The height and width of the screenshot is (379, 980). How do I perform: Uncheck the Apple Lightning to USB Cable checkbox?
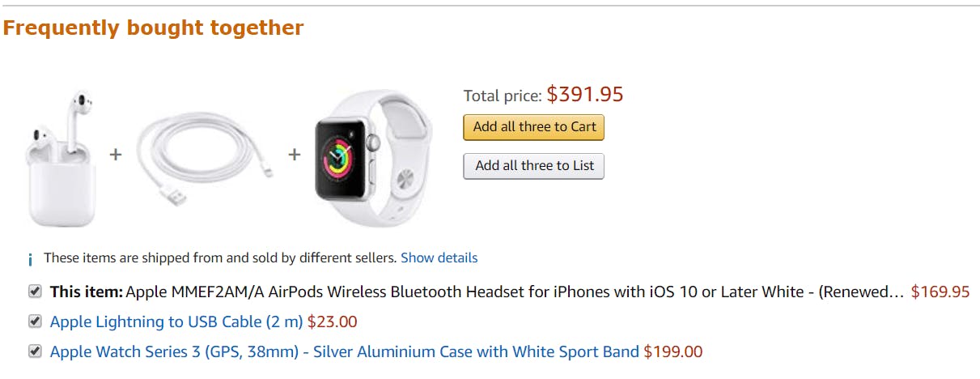click(35, 321)
